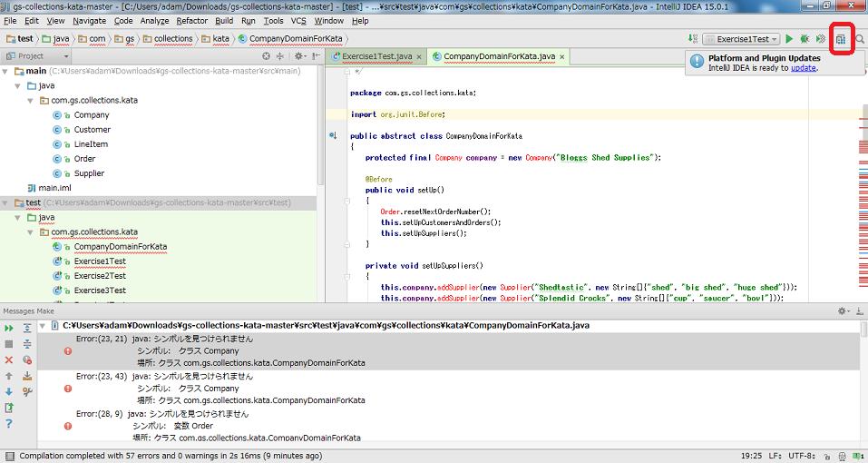Go to previous message with up arrow
The width and height of the screenshot is (868, 463).
[x=9, y=376]
